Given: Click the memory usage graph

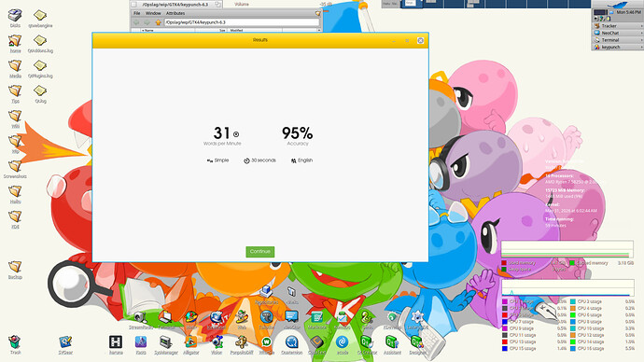Looking at the screenshot, I should point(567,249).
